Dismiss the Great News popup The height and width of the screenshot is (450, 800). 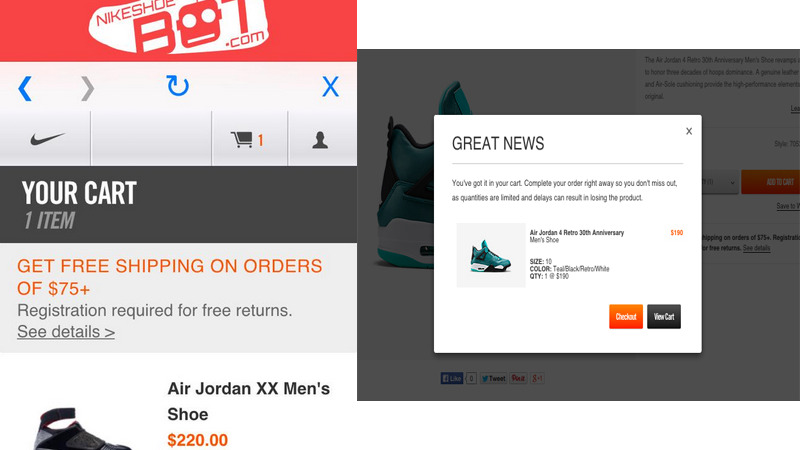point(689,131)
